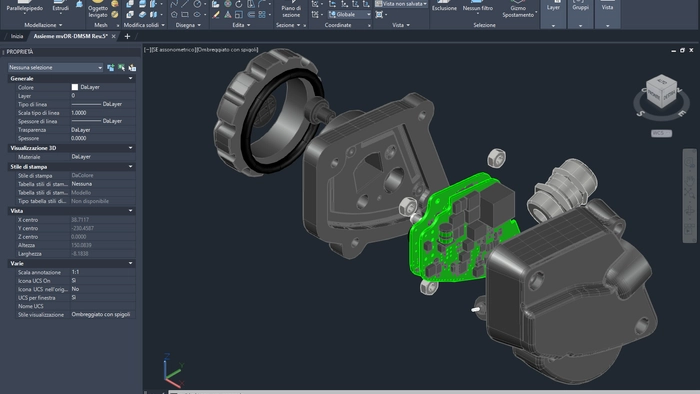Click the WCS label below ViewCube

tap(661, 133)
